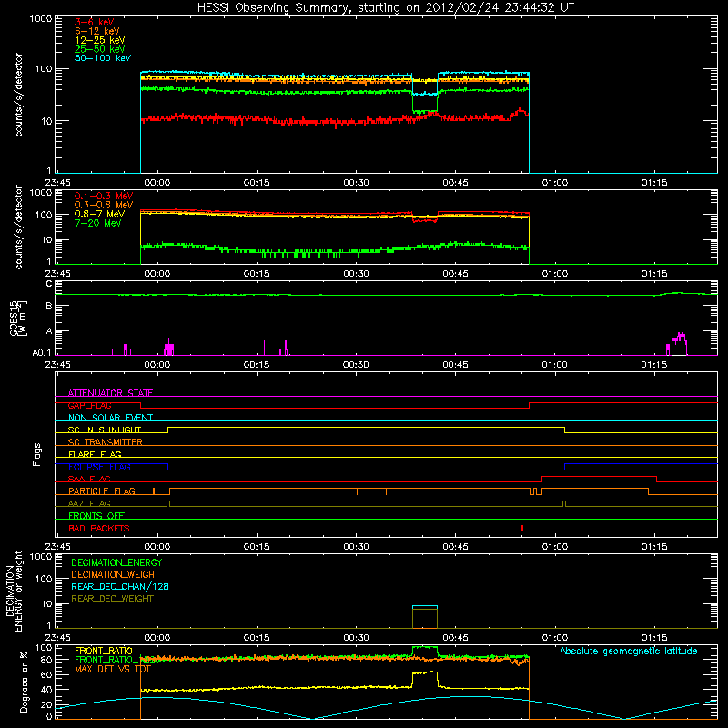This screenshot has height=728, width=728.
Task: Click the BAD_PACKETS flag label
Action: [99, 528]
